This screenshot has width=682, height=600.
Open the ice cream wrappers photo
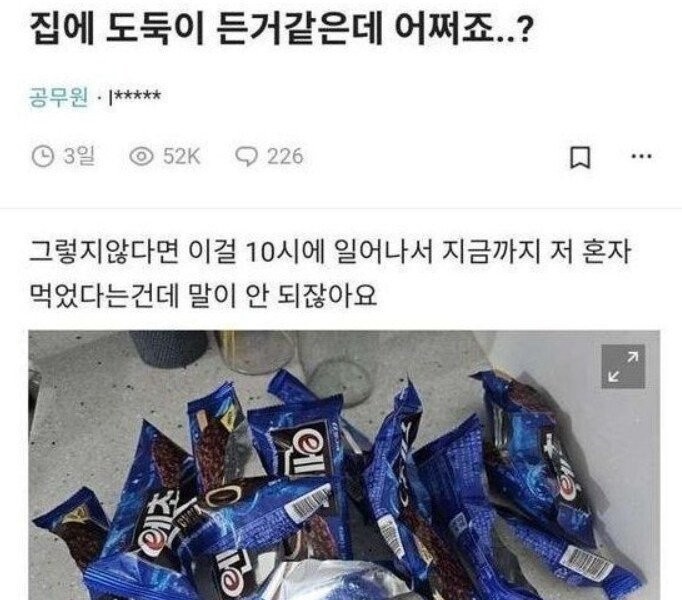coord(344,465)
